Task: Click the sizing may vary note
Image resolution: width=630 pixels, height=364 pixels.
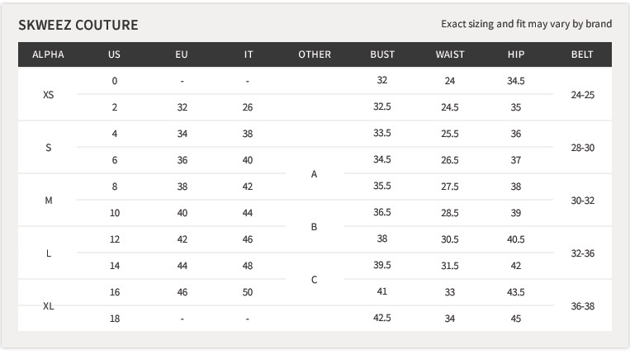Action: pos(526,24)
